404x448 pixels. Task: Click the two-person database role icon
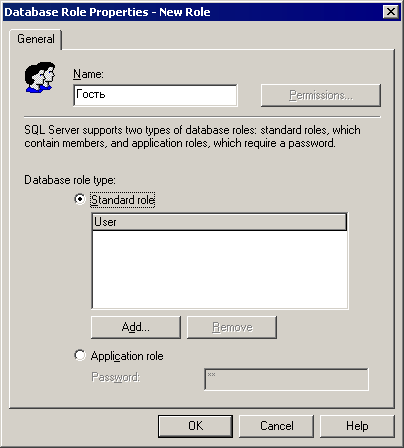(x=40, y=77)
